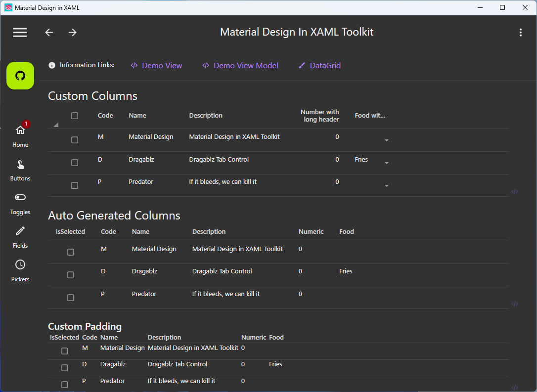
Task: Toggle the Custom Columns header select-all checkbox
Action: coord(75,116)
